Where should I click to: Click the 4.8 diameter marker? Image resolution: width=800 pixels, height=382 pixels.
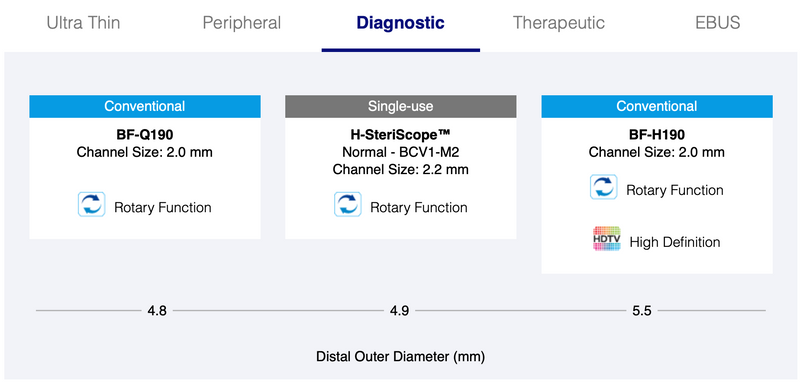tap(157, 311)
